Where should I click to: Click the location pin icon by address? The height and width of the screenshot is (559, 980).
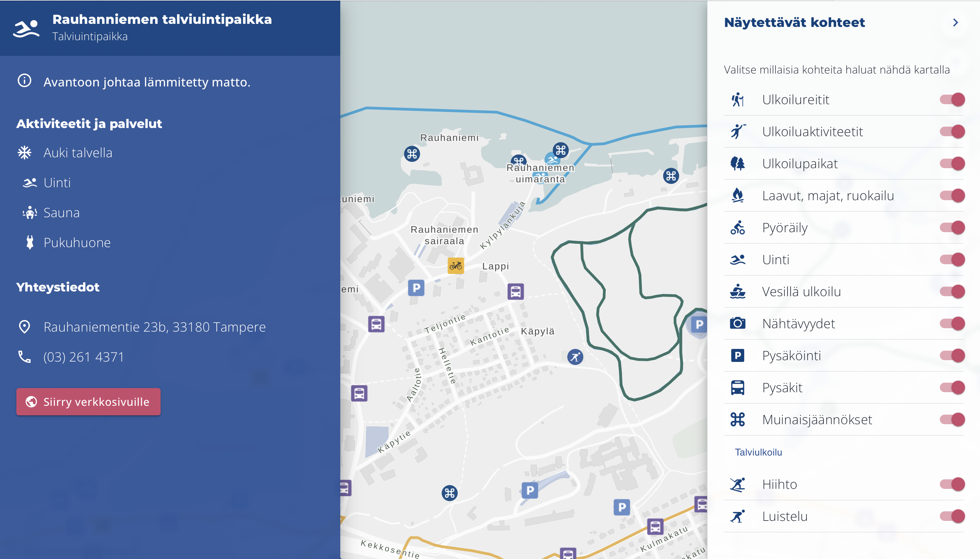(24, 327)
